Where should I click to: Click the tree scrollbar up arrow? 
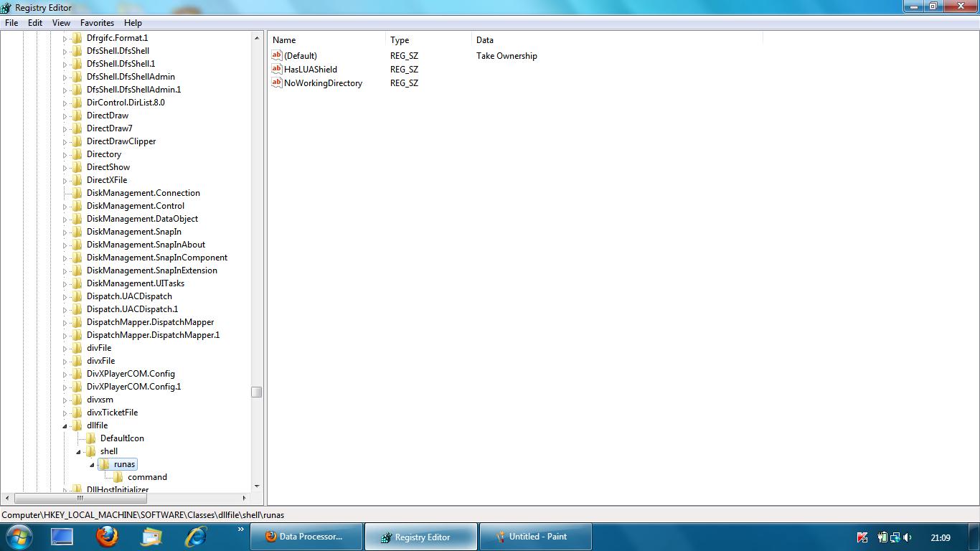pyautogui.click(x=256, y=37)
